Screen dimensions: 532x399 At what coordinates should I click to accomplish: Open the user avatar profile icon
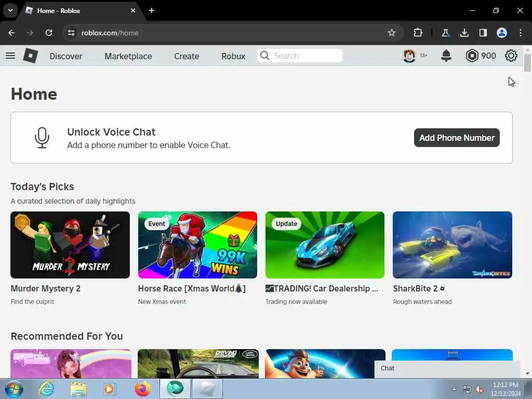409,56
